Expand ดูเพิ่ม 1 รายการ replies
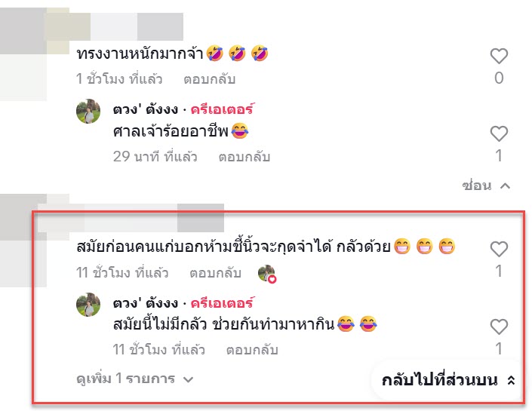 pos(134,379)
